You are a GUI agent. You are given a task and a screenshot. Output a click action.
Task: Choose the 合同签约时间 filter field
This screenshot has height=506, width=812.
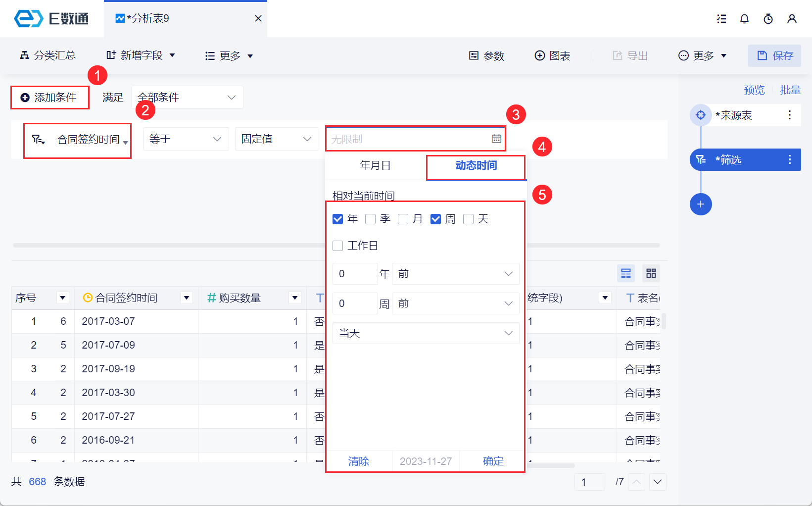[x=78, y=140]
